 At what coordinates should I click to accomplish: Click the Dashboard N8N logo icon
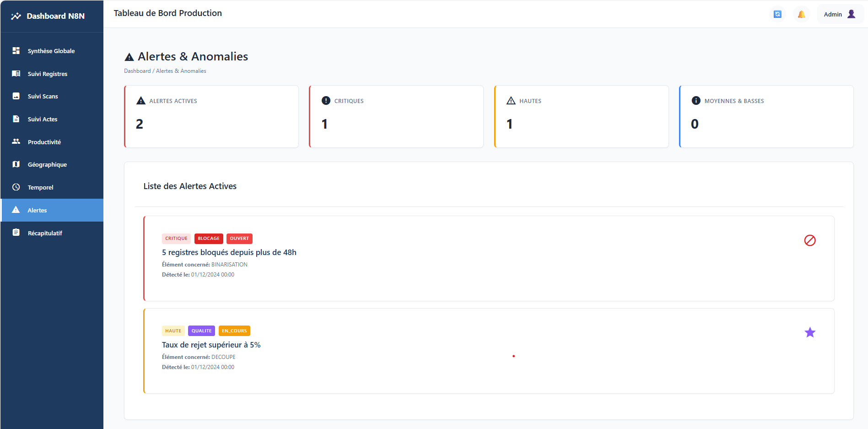15,16
